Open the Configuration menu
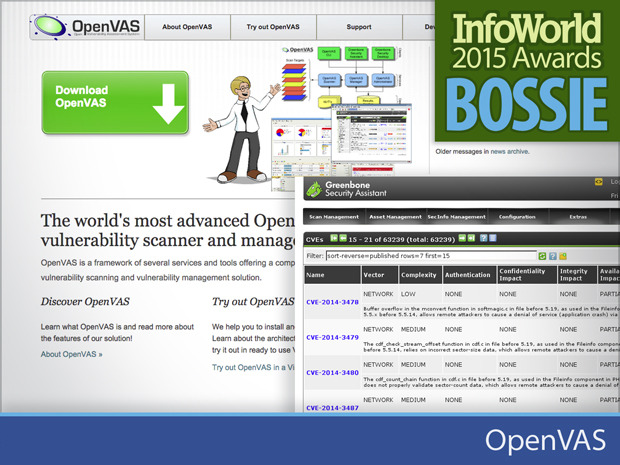 (517, 216)
